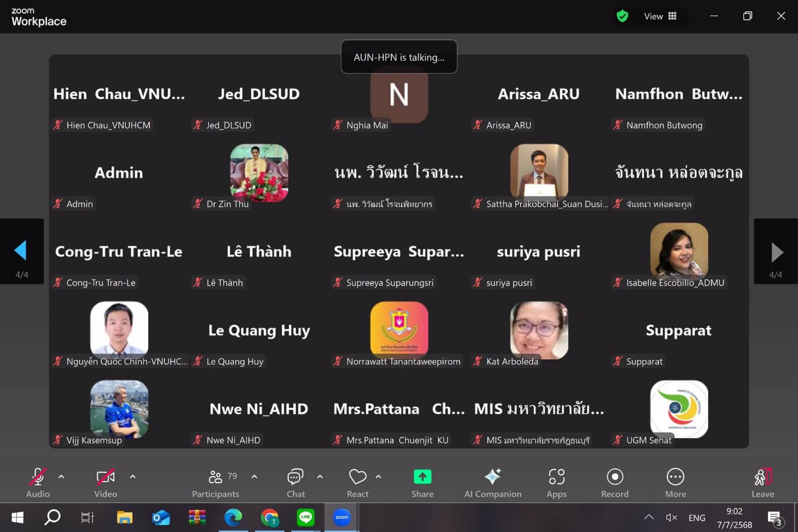
Task: Expand the chevron beside Participants
Action: pos(254,477)
